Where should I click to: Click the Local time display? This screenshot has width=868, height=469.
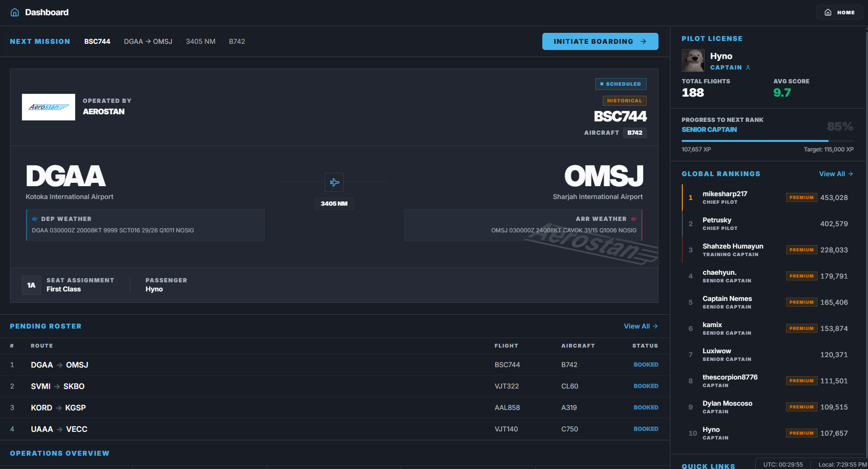point(842,465)
